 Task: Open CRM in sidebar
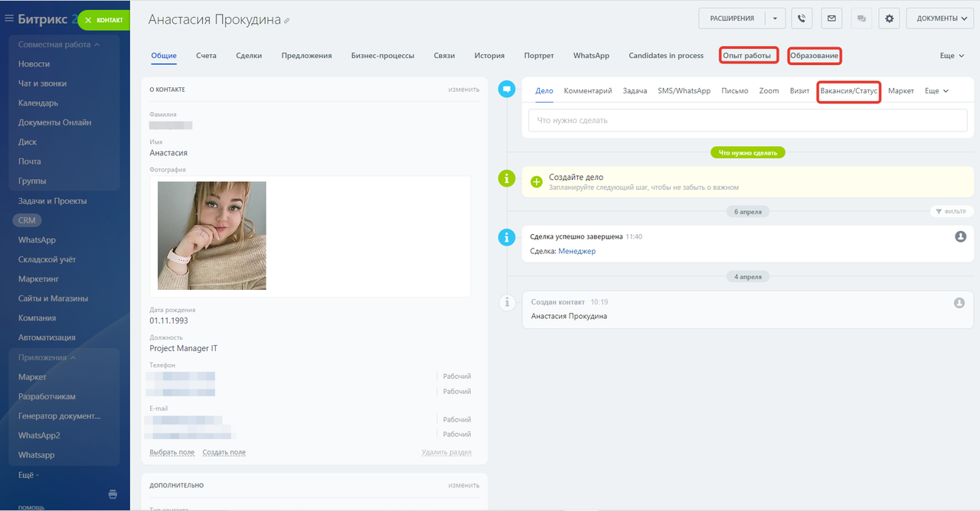[x=27, y=220]
